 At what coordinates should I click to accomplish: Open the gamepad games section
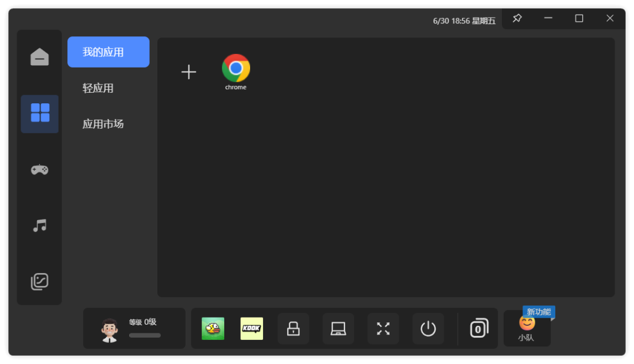tap(40, 170)
